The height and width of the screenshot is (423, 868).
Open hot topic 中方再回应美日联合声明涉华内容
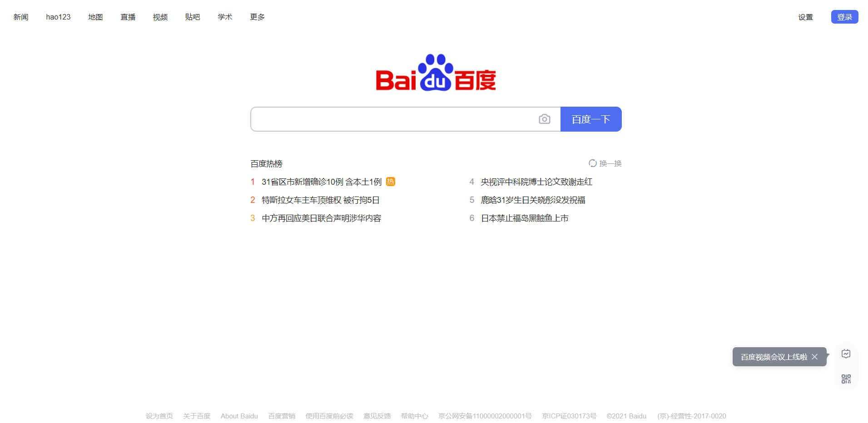[x=322, y=218]
